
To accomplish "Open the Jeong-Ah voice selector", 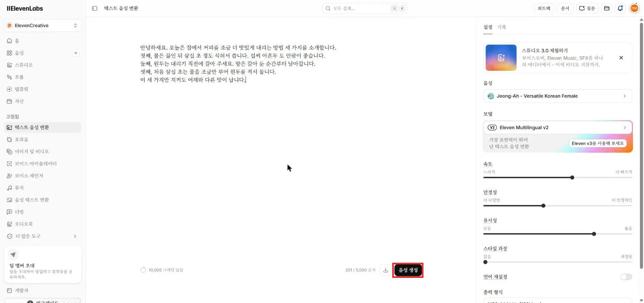I will point(558,96).
